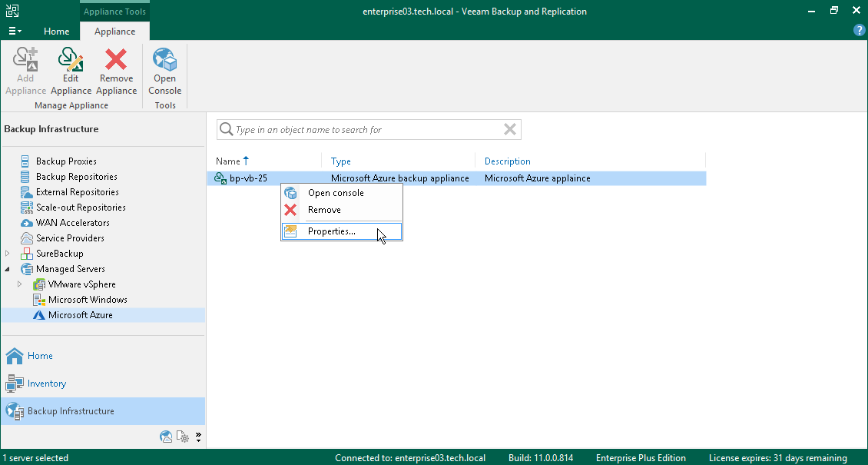
Task: Click the External Repositories cloud icon
Action: 26,192
